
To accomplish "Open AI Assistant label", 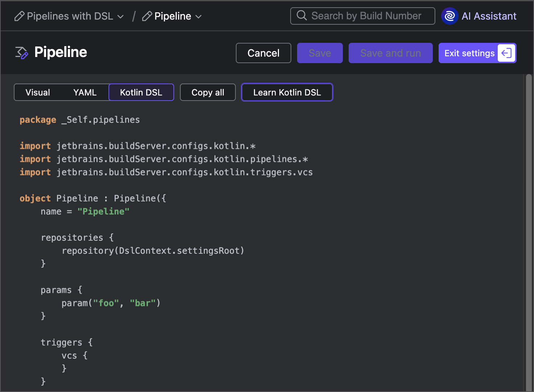I will click(x=489, y=16).
